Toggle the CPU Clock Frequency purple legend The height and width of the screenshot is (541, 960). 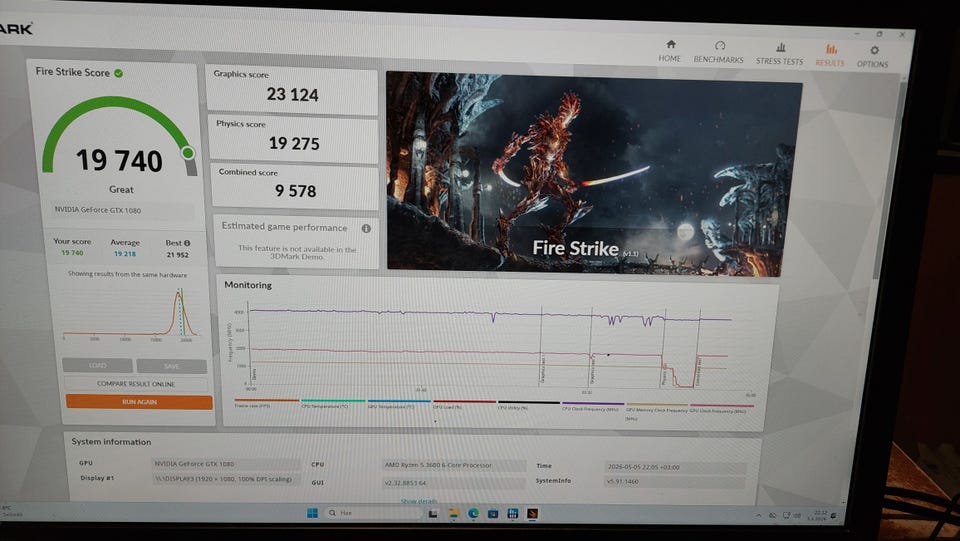[x=593, y=406]
